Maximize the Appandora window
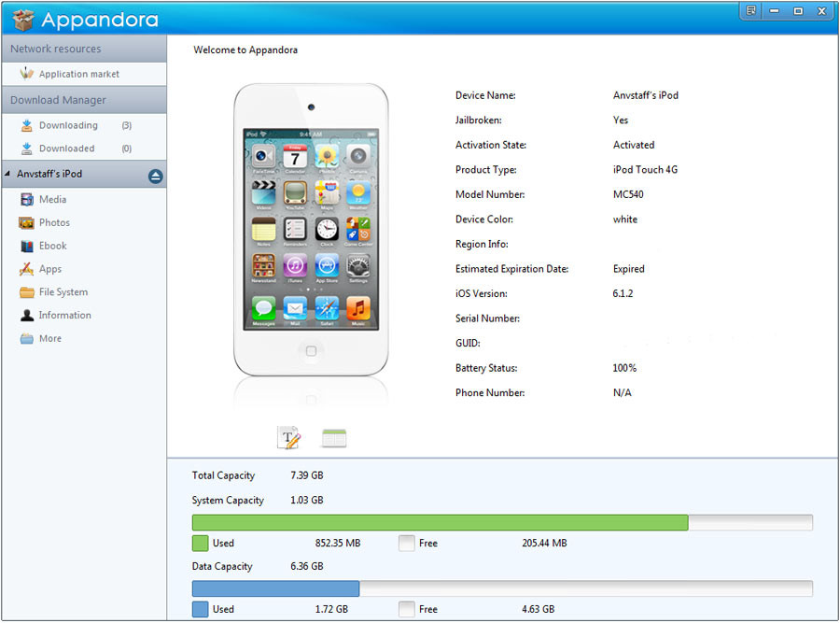This screenshot has width=840, height=623. coord(798,10)
